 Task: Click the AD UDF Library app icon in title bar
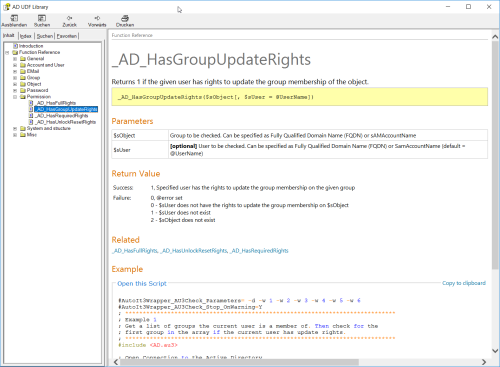(7, 7)
